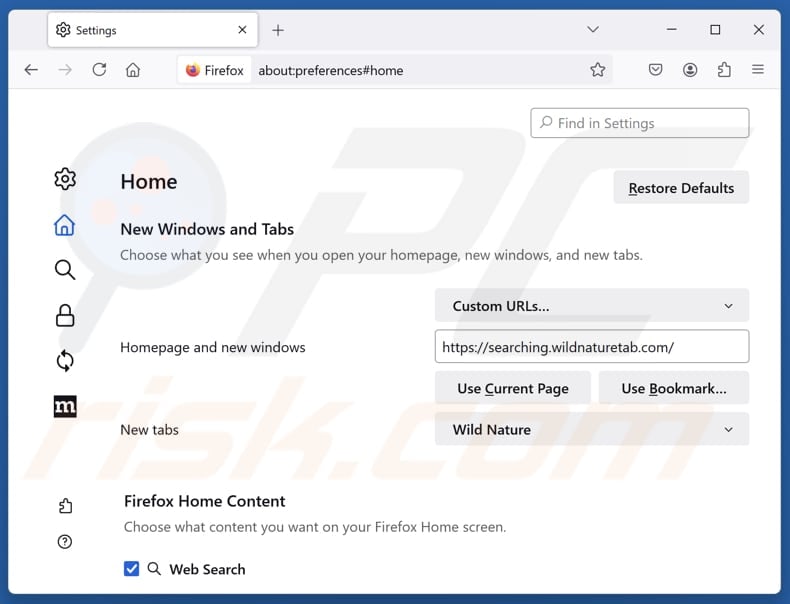The width and height of the screenshot is (790, 604).
Task: Save to Pocket icon in toolbar
Action: (655, 70)
